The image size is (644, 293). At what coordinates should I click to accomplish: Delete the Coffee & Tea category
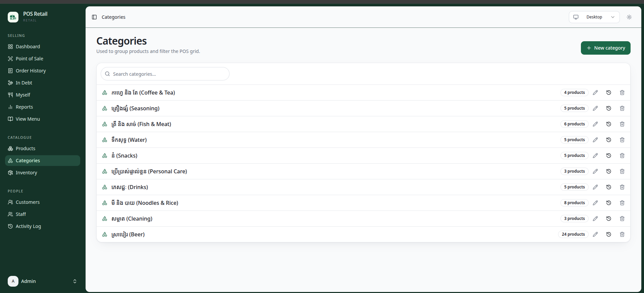[622, 93]
